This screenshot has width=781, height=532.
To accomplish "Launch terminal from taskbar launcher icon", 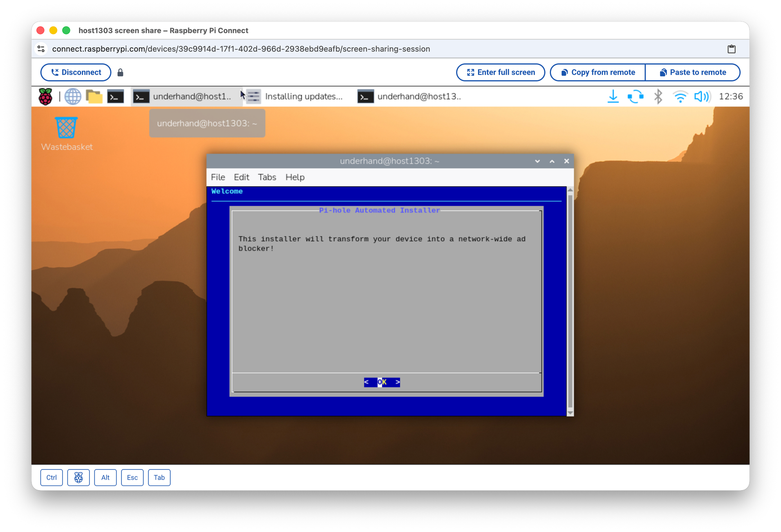I will [116, 96].
